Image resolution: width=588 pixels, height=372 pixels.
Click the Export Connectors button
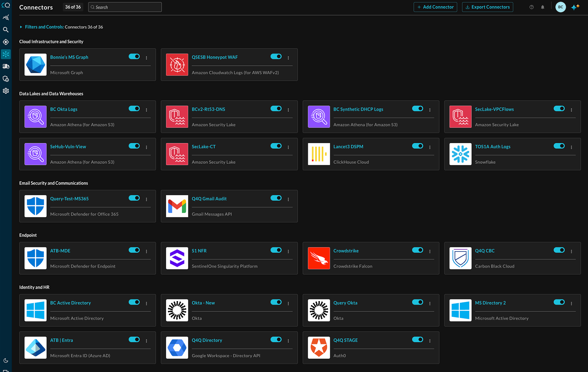coord(487,7)
